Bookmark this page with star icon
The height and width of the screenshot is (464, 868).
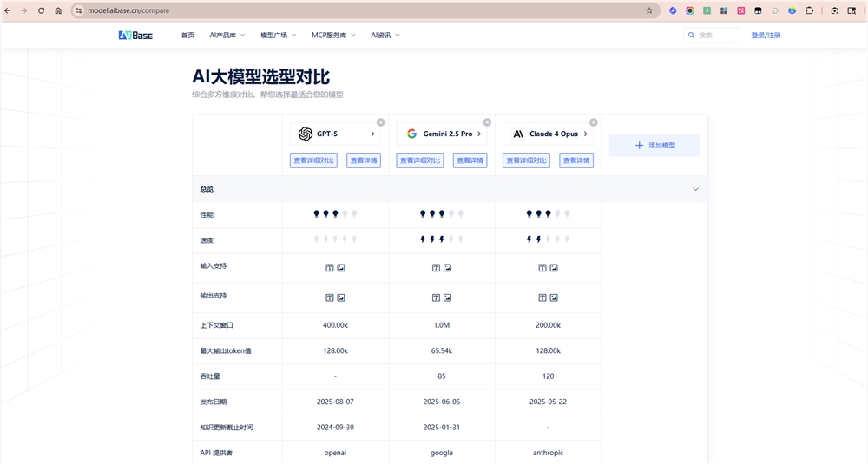coord(649,10)
